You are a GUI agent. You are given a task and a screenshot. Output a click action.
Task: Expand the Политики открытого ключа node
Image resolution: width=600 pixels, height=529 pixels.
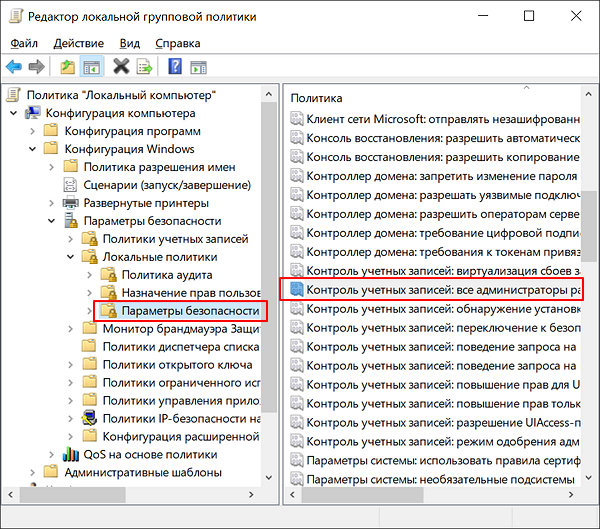tap(70, 365)
